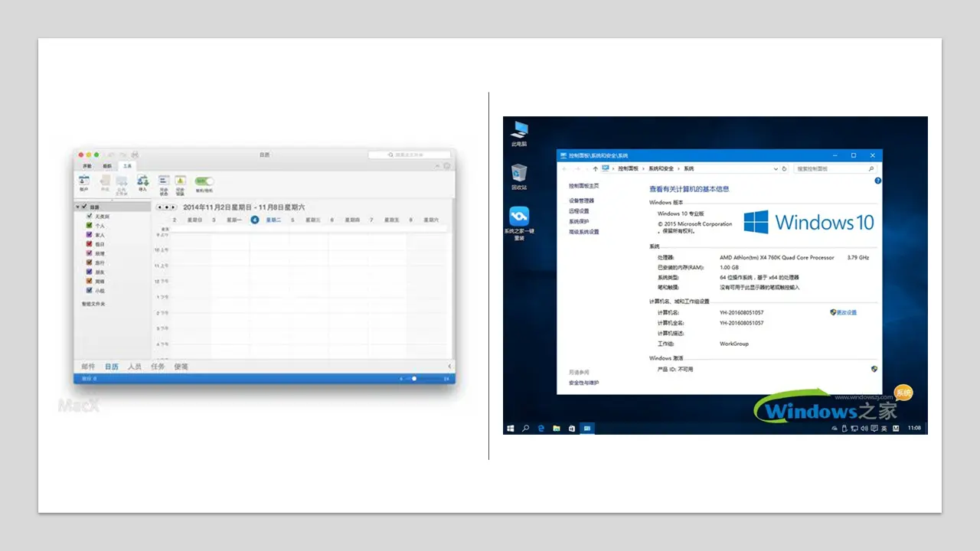
Task: Toggle the 无类别 category checkbox
Action: (90, 217)
